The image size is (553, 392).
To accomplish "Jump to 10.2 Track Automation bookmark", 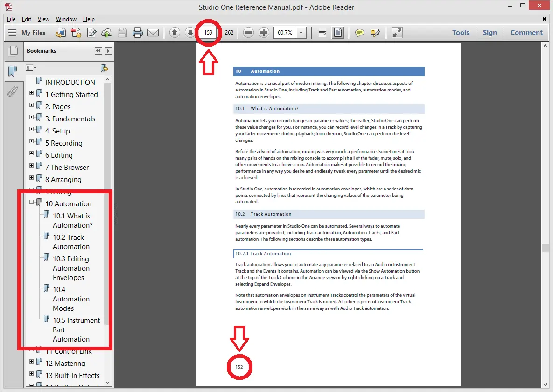I will (x=71, y=242).
